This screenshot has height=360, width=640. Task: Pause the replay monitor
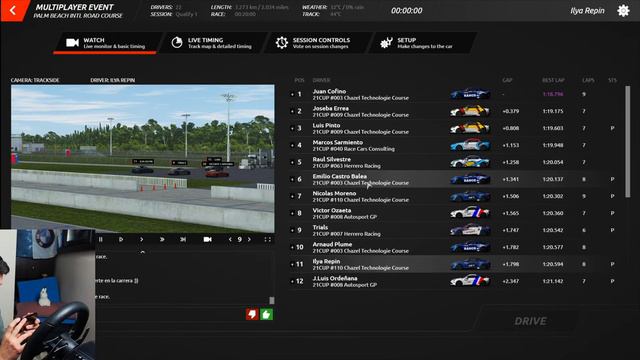(101, 240)
